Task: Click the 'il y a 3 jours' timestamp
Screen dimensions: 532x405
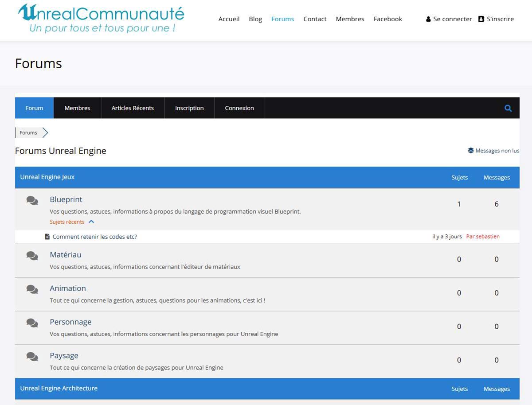Action: [x=447, y=237]
